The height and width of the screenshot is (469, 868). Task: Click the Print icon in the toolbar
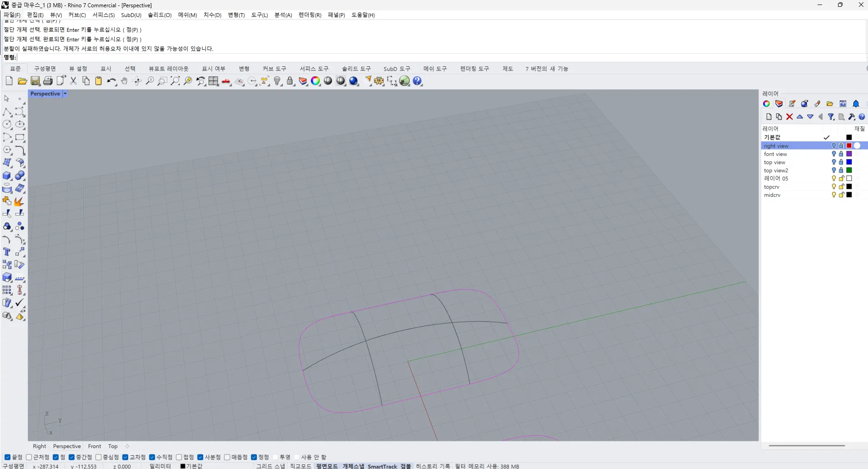pos(48,81)
